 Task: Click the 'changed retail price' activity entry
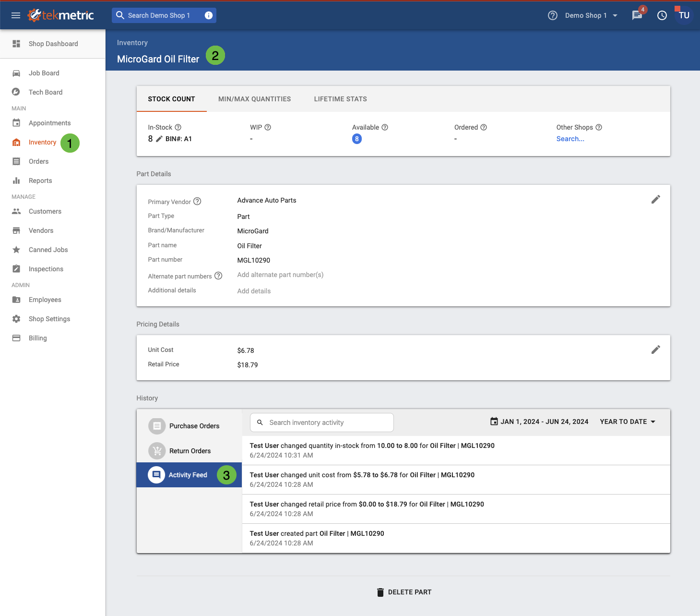(456, 509)
